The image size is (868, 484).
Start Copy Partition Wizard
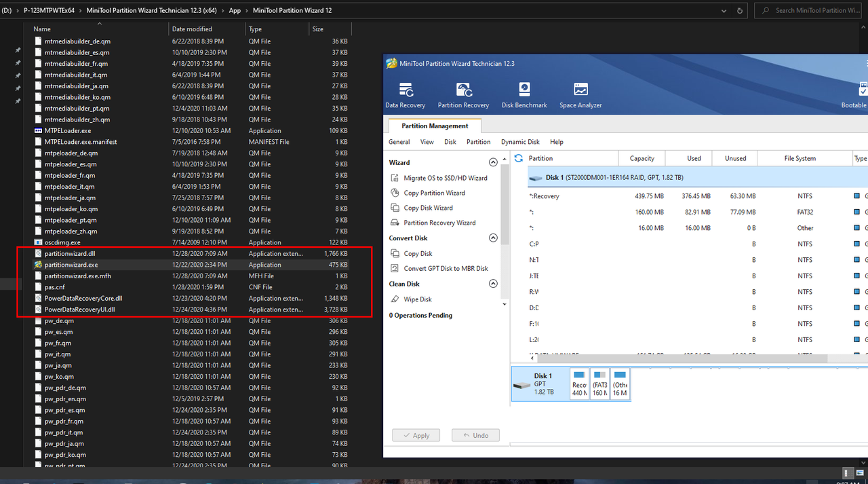[428, 193]
